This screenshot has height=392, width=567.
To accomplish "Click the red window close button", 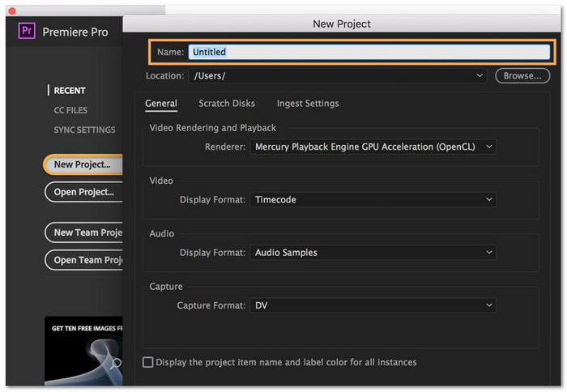I will [x=12, y=11].
